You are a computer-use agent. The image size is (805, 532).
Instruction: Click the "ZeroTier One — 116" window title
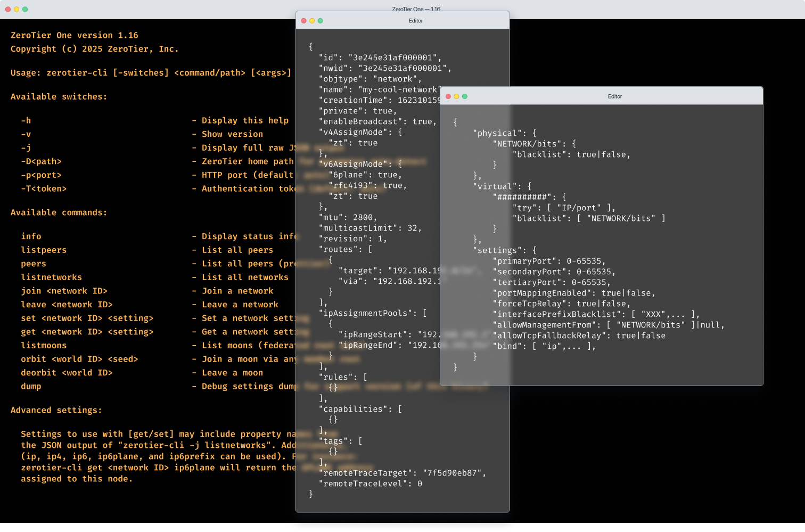(x=416, y=9)
